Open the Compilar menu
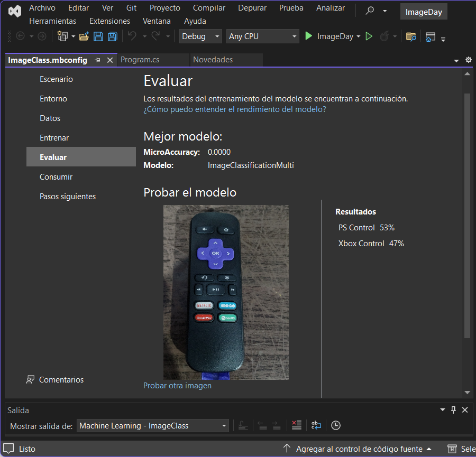The width and height of the screenshot is (476, 457). click(209, 8)
